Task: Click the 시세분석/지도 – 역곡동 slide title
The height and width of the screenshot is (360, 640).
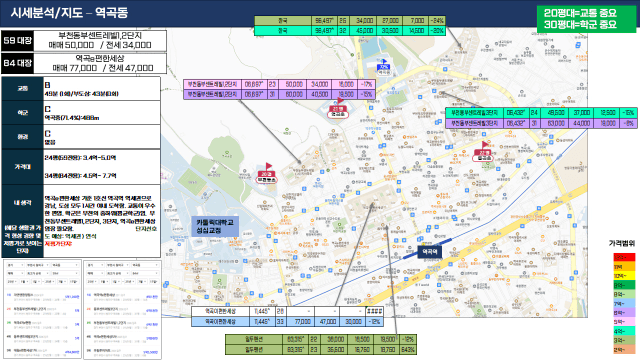Action: click(69, 13)
